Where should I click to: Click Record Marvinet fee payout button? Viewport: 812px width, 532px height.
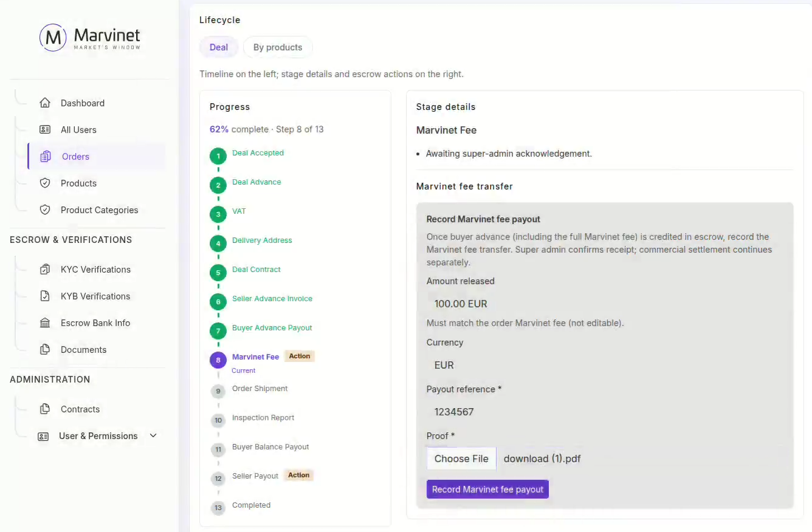pos(487,489)
